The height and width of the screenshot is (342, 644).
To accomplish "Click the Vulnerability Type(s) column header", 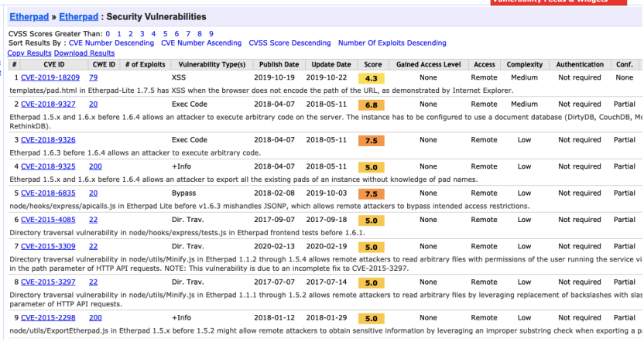I will [212, 64].
